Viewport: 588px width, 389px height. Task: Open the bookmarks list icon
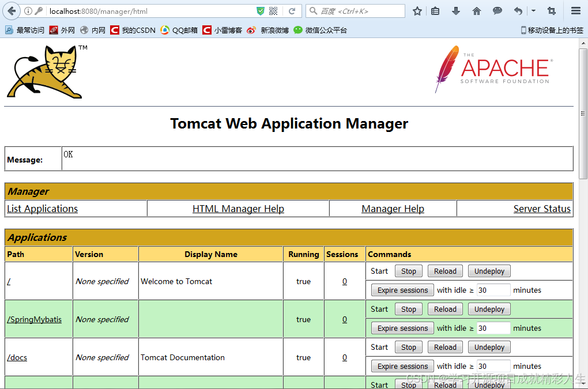click(x=435, y=12)
